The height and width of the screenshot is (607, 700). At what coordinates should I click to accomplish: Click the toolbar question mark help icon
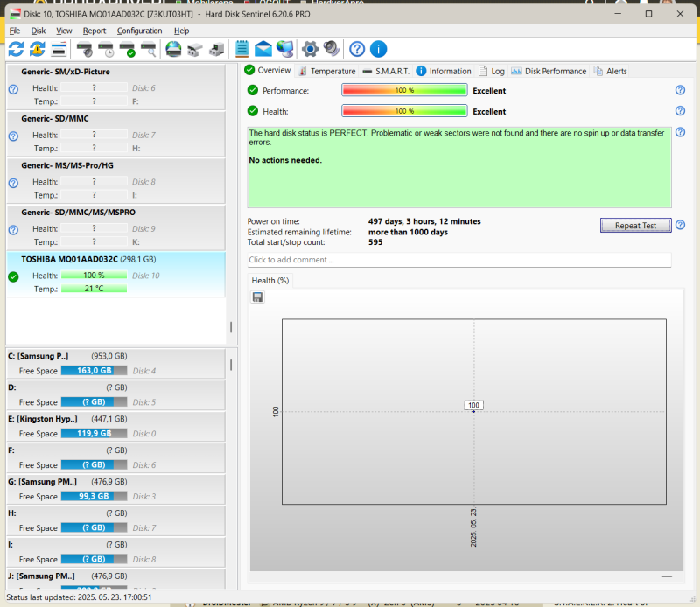coord(357,49)
